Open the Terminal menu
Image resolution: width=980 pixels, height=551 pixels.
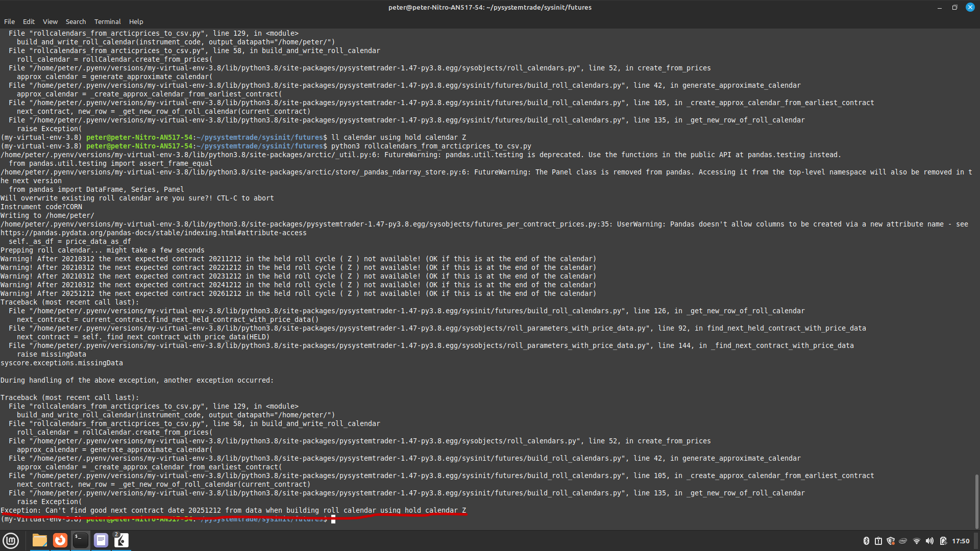tap(107, 21)
